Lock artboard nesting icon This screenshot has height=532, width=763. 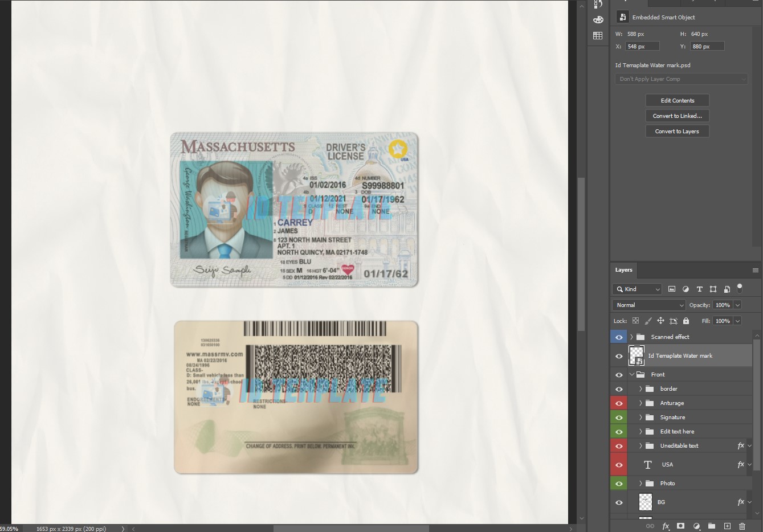coord(673,321)
